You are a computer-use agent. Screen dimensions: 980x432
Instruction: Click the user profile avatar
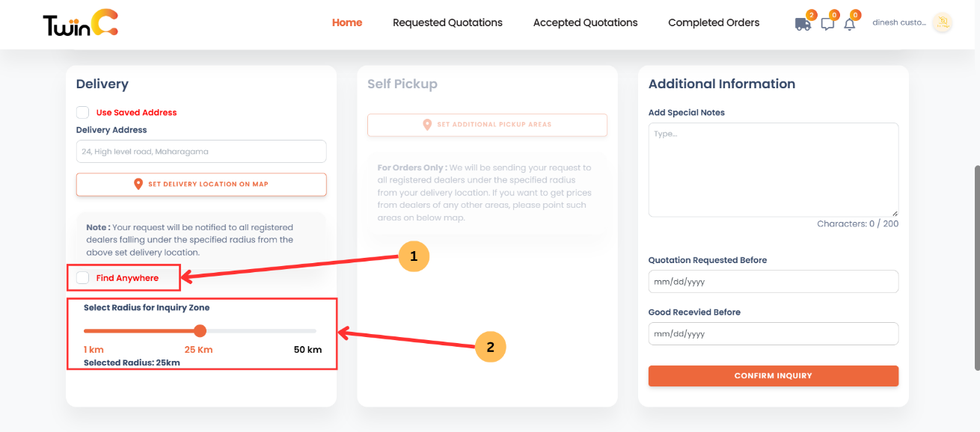pos(943,22)
